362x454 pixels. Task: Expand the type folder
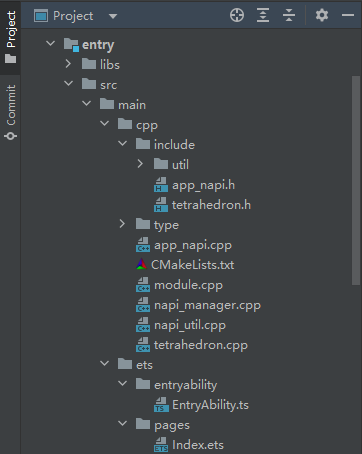click(x=122, y=223)
